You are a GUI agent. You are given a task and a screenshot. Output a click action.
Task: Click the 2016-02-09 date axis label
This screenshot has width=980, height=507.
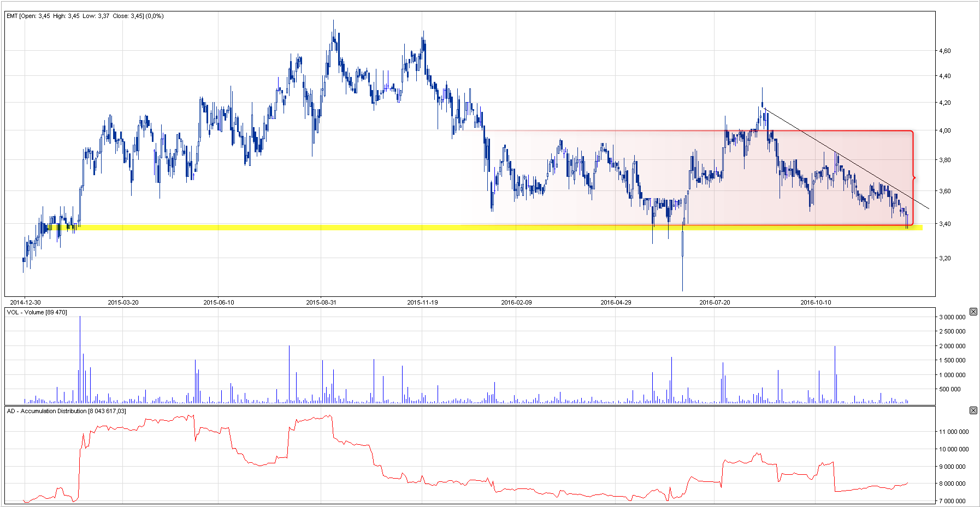516,302
